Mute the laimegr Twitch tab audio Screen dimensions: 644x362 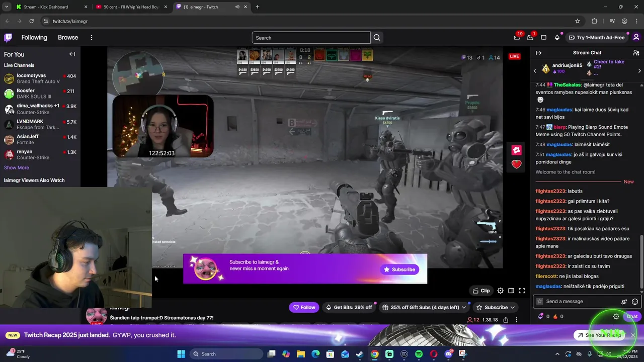237,7
